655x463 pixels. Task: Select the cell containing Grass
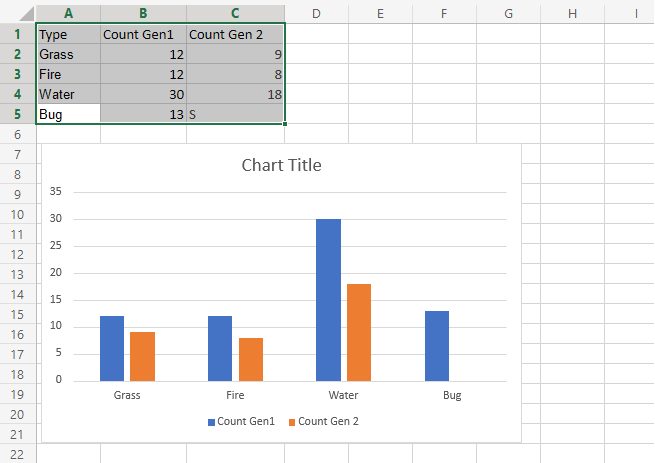pos(68,54)
